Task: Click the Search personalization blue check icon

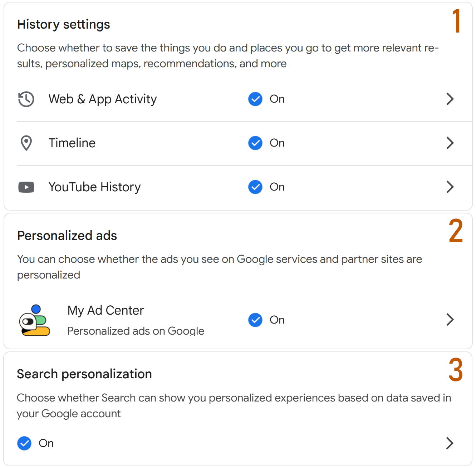Action: point(24,443)
